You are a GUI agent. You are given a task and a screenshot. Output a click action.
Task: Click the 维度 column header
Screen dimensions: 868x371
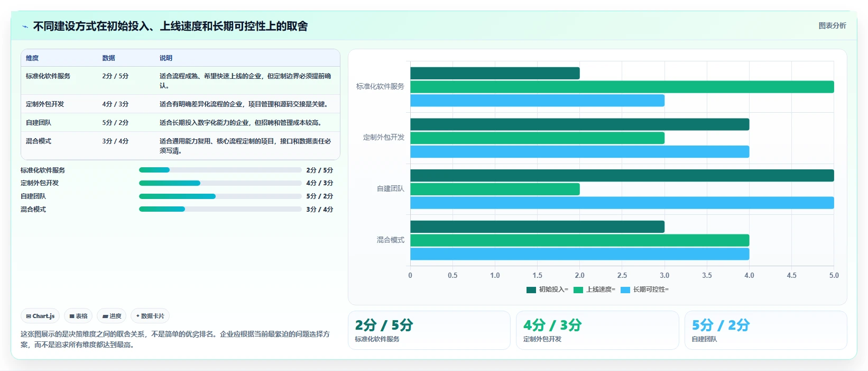click(x=32, y=58)
